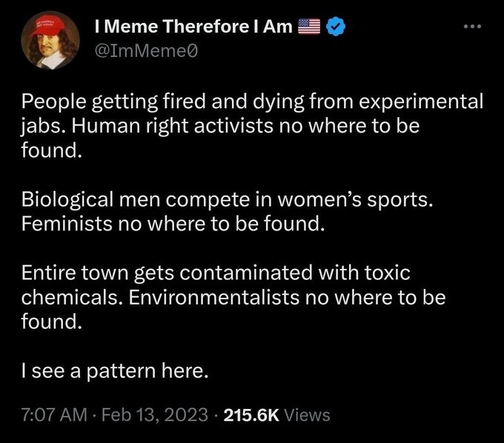Open the I Meme Therefore I Am profile name
Viewport: 504px width, 443px height.
(193, 27)
